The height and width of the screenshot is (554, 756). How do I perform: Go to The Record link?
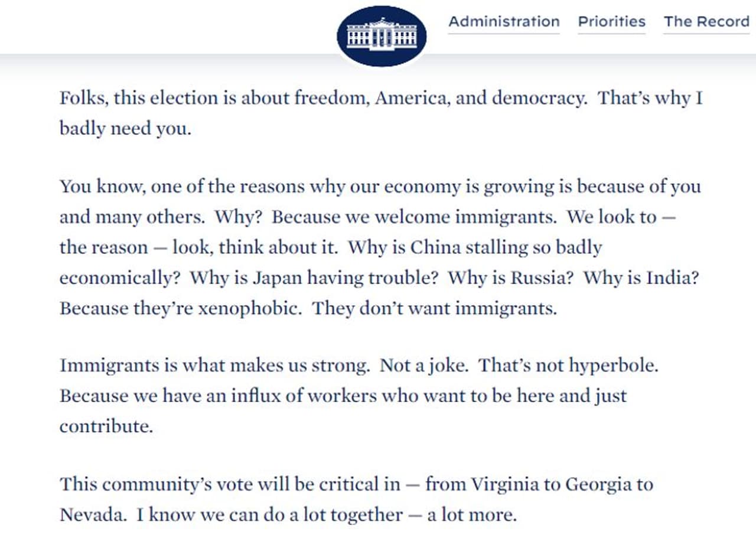(706, 22)
